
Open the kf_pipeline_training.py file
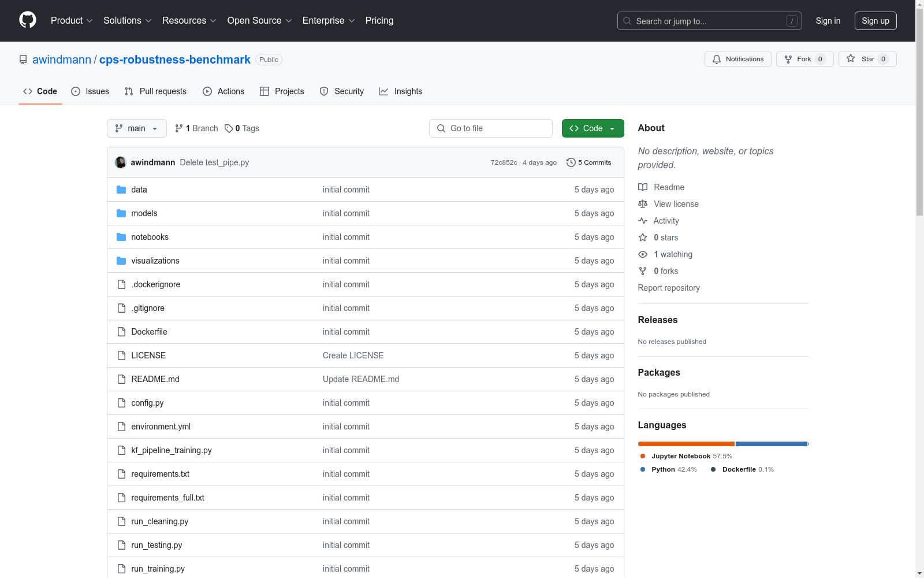[x=172, y=450]
